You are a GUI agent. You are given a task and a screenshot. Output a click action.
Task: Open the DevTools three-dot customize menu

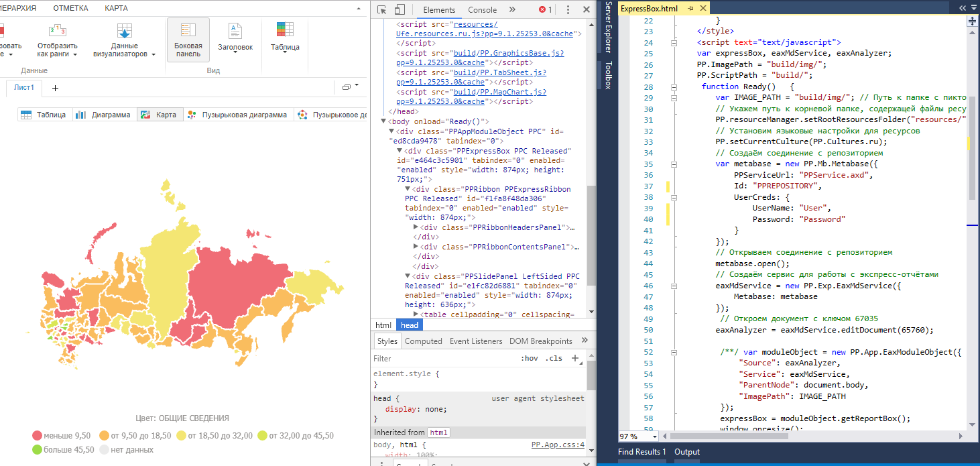click(x=568, y=10)
